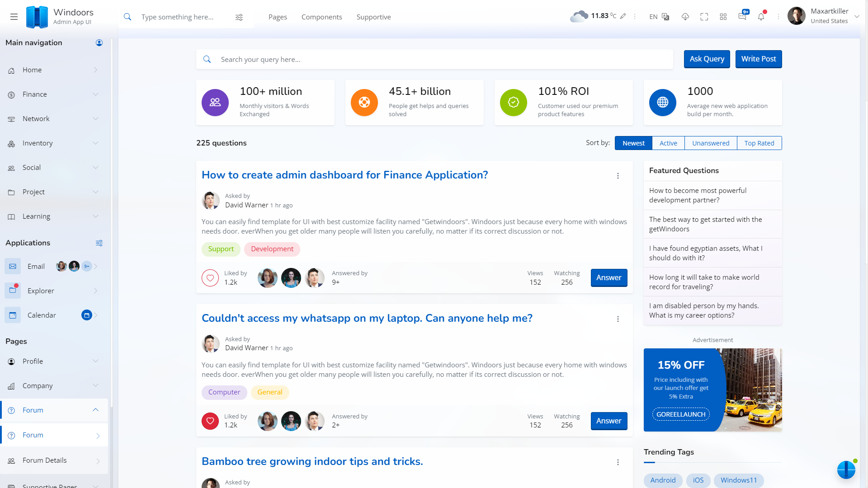This screenshot has height=488, width=868.
Task: Click the blue theme color button
Action: pos(846,470)
